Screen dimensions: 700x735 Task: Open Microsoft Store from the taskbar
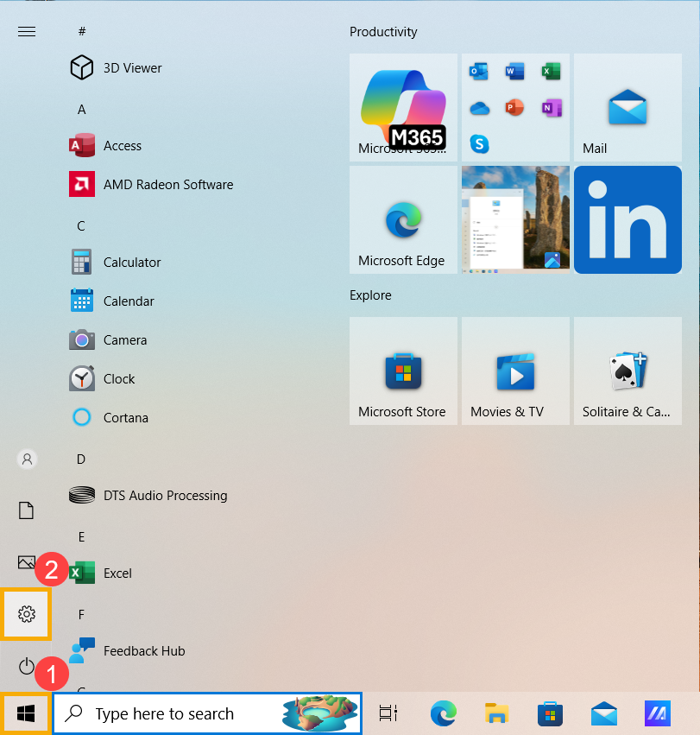(x=550, y=713)
